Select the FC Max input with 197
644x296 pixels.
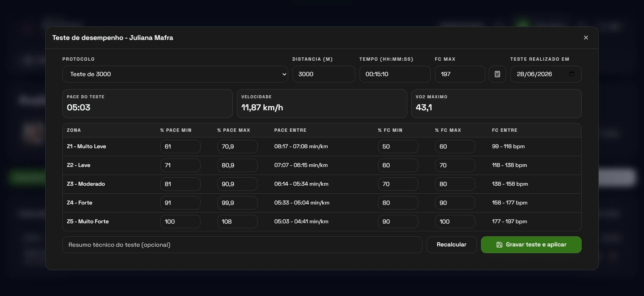(x=460, y=74)
